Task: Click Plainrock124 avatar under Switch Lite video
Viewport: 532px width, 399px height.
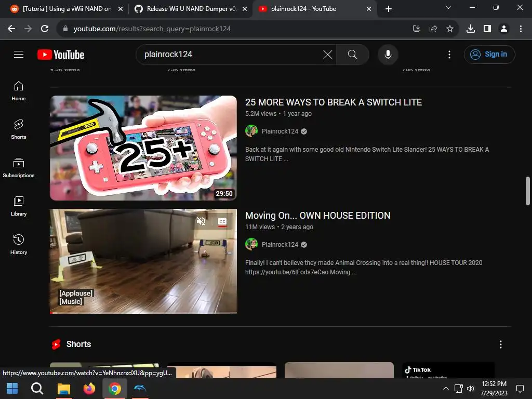Action: tap(251, 131)
